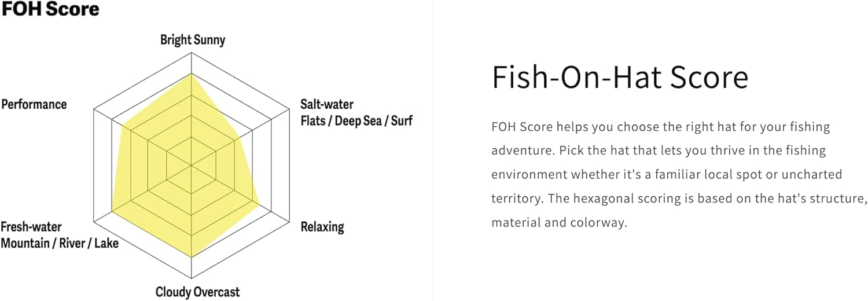The height and width of the screenshot is (301, 868).
Task: Click the outer hexagon vertex nearest Performance
Action: click(x=94, y=109)
